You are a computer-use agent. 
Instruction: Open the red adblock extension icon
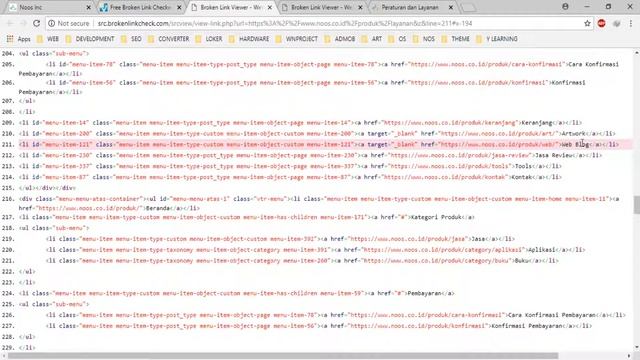tap(601, 23)
